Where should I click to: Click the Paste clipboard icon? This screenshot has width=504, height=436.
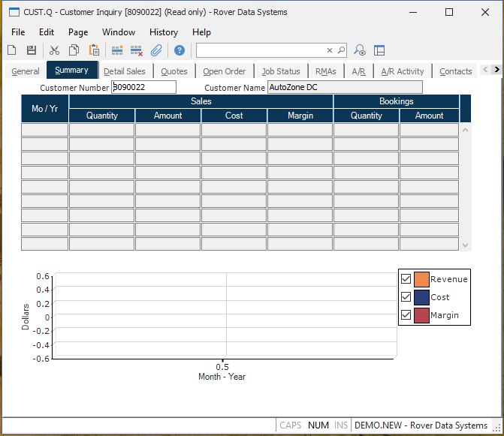click(x=94, y=50)
